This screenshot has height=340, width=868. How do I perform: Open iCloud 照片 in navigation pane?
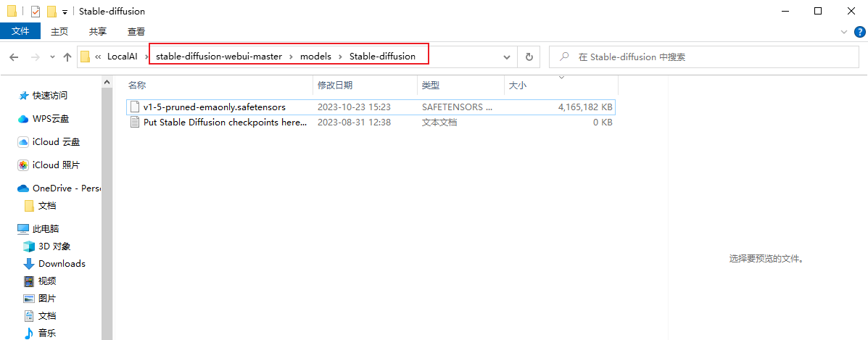click(x=56, y=165)
